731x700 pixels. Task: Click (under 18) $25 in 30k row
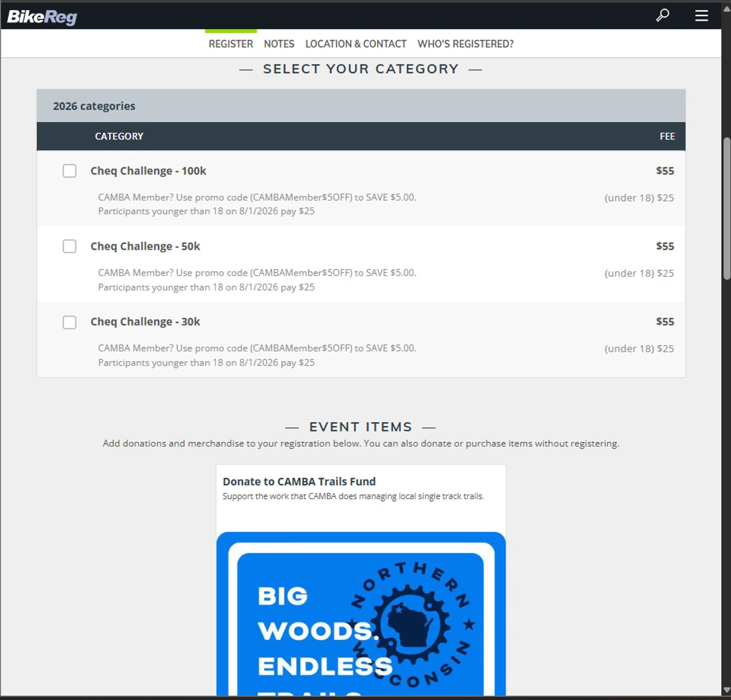coord(639,349)
